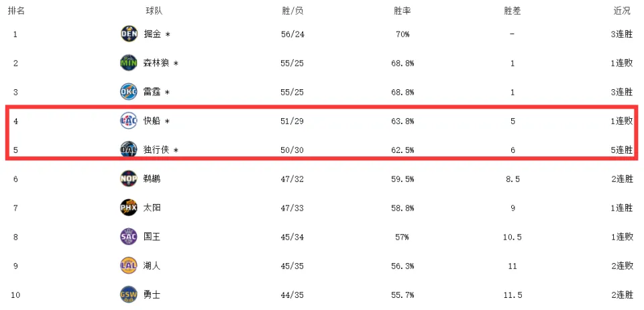Open the 湖人 team name link
644x310 pixels.
[x=152, y=266]
